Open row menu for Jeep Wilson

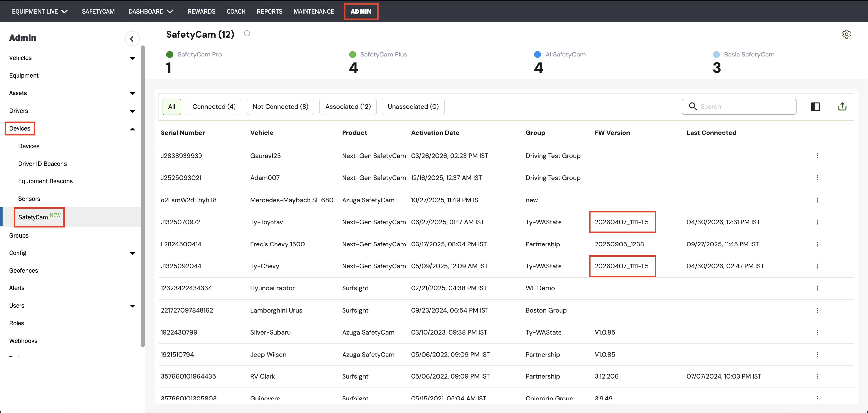point(817,354)
